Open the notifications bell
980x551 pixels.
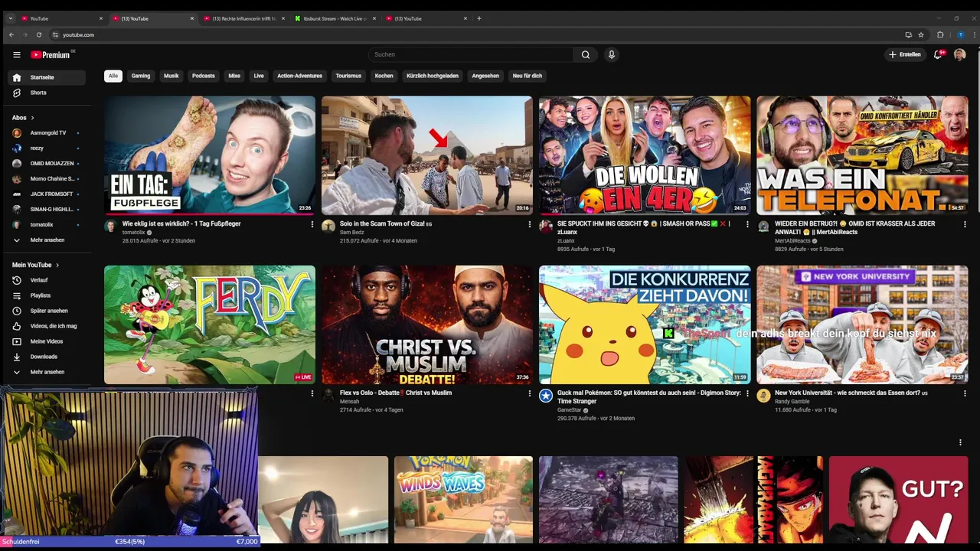click(x=938, y=54)
